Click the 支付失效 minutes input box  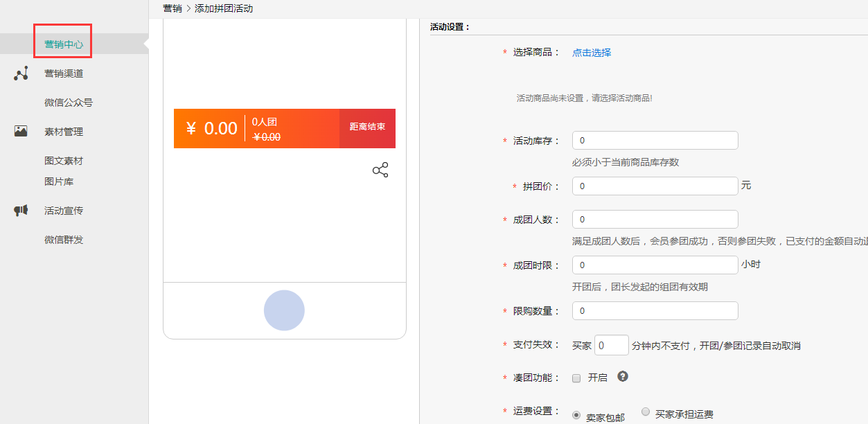611,345
